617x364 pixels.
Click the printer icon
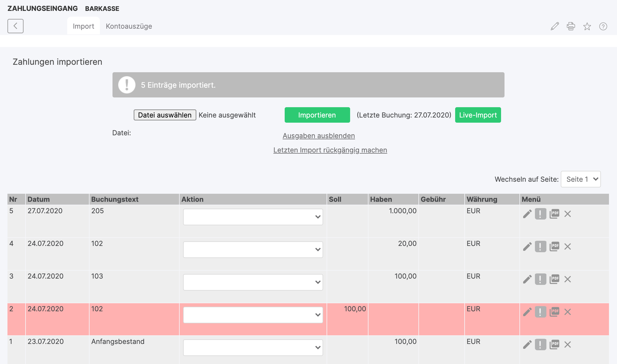pos(571,26)
